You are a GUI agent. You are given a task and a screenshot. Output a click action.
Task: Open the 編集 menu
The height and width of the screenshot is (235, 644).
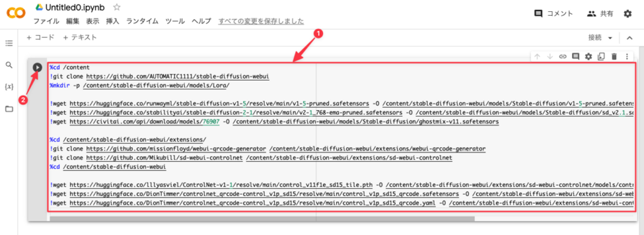coord(72,21)
